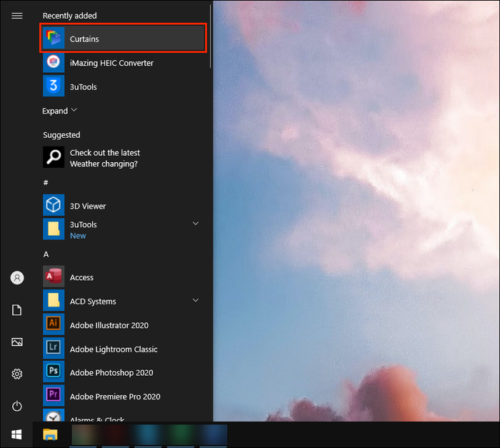Click the ACD Systems label

coord(93,302)
